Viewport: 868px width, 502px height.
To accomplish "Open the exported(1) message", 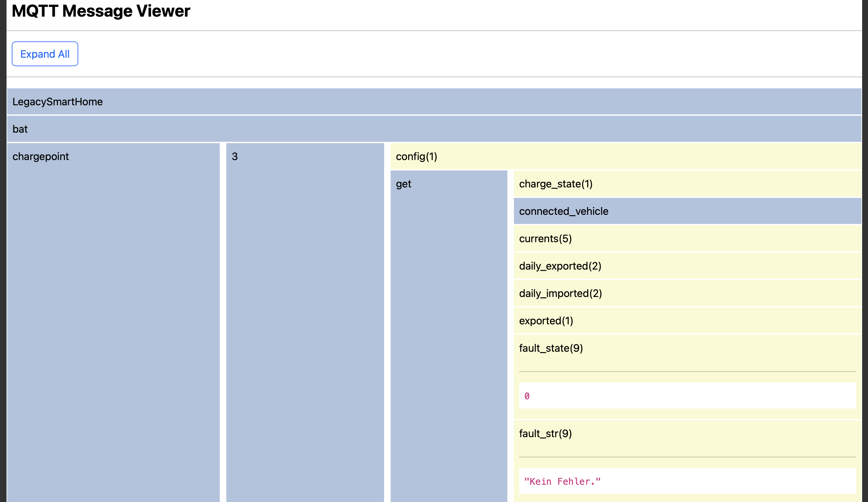I will coord(546,320).
